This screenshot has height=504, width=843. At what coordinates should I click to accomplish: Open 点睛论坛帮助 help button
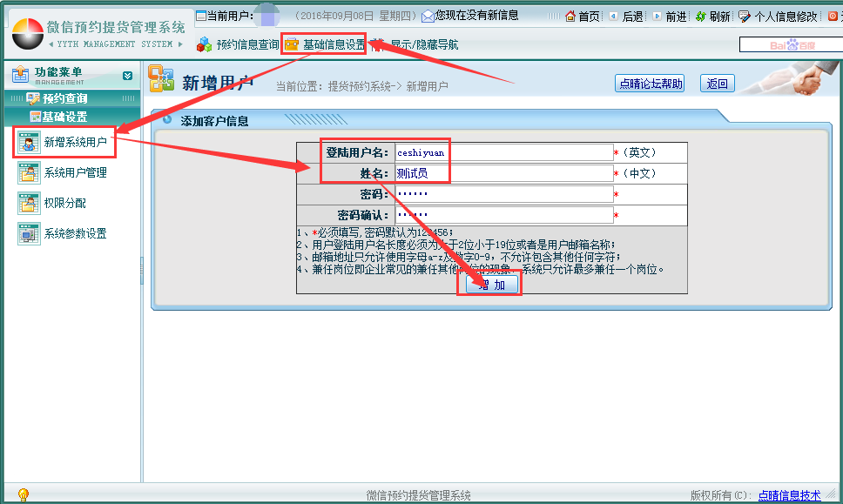tap(650, 84)
